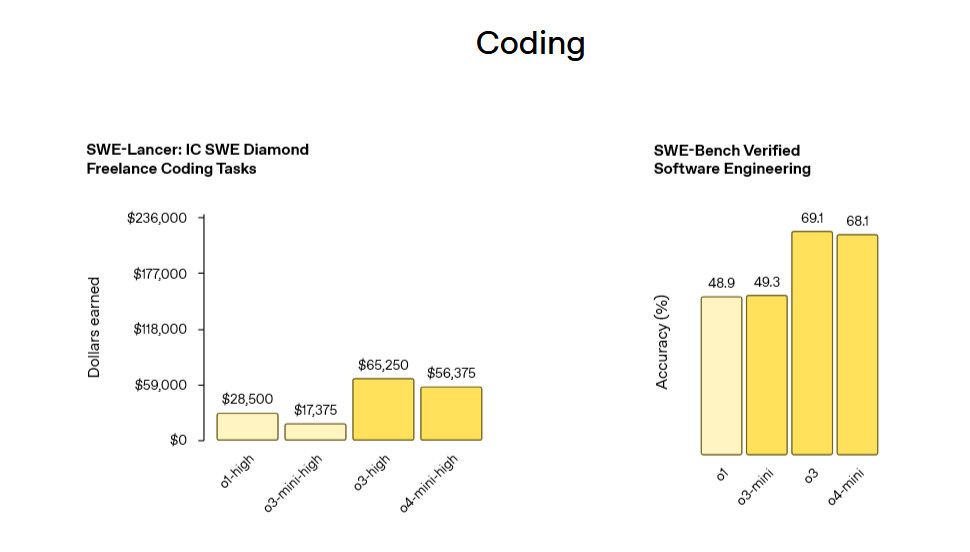Click the "Coding" slide title
970x552 pixels.
tap(530, 43)
